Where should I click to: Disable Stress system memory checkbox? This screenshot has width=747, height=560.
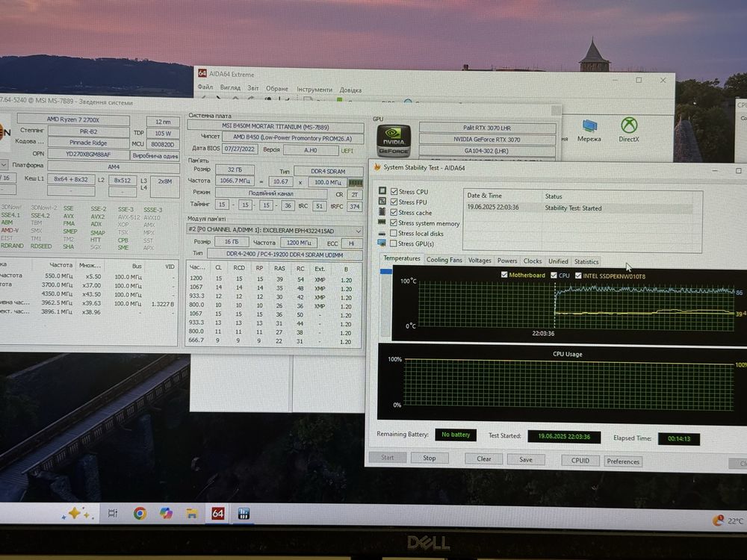pos(394,223)
